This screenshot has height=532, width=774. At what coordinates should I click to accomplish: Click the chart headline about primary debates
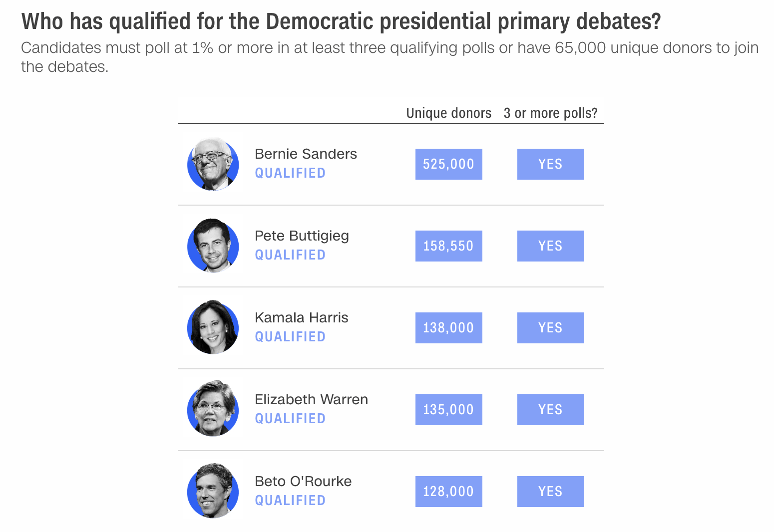coord(341,21)
